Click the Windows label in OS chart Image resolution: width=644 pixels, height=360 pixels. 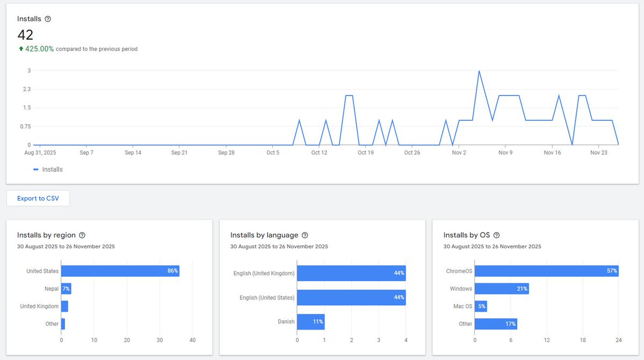point(461,289)
